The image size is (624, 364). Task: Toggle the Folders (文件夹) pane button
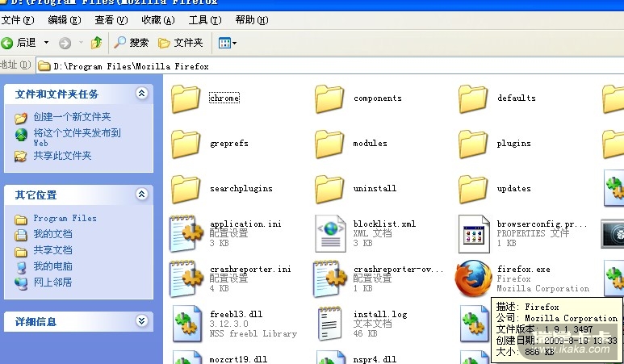click(x=181, y=43)
